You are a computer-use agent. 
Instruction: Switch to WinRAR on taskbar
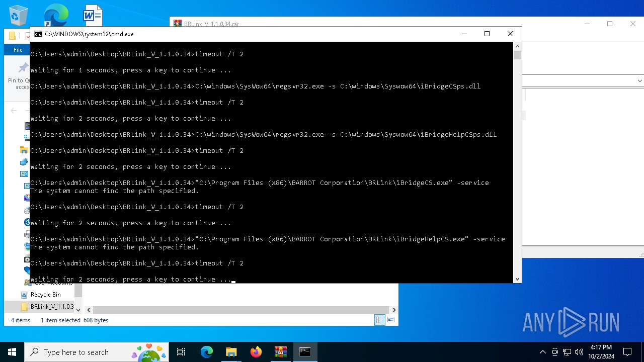pyautogui.click(x=281, y=352)
